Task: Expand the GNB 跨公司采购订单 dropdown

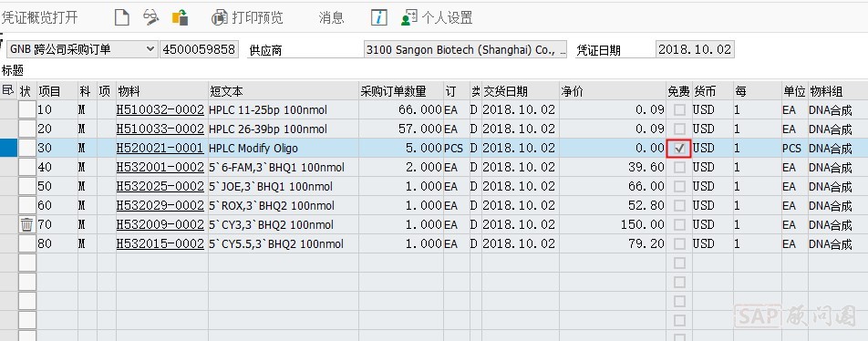Action: 150,49
